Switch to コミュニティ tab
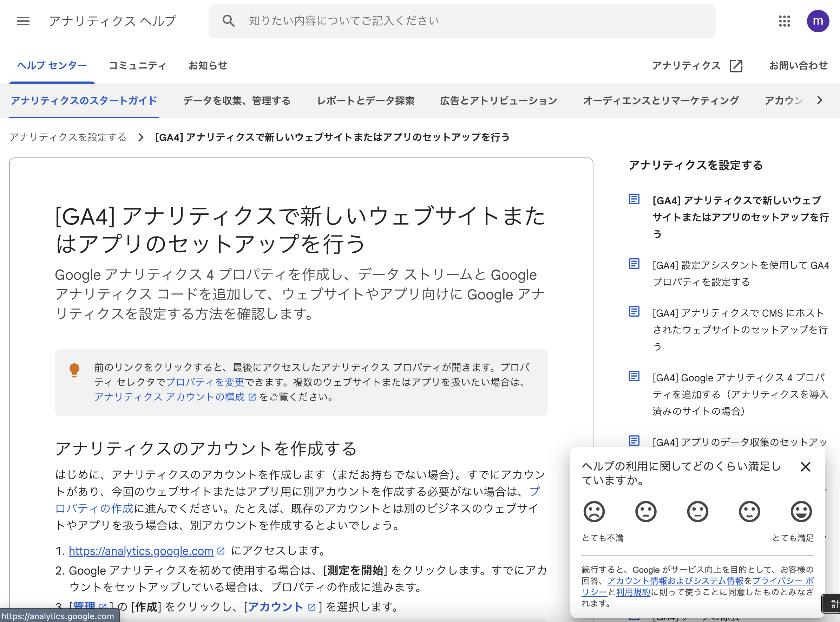 [x=137, y=65]
